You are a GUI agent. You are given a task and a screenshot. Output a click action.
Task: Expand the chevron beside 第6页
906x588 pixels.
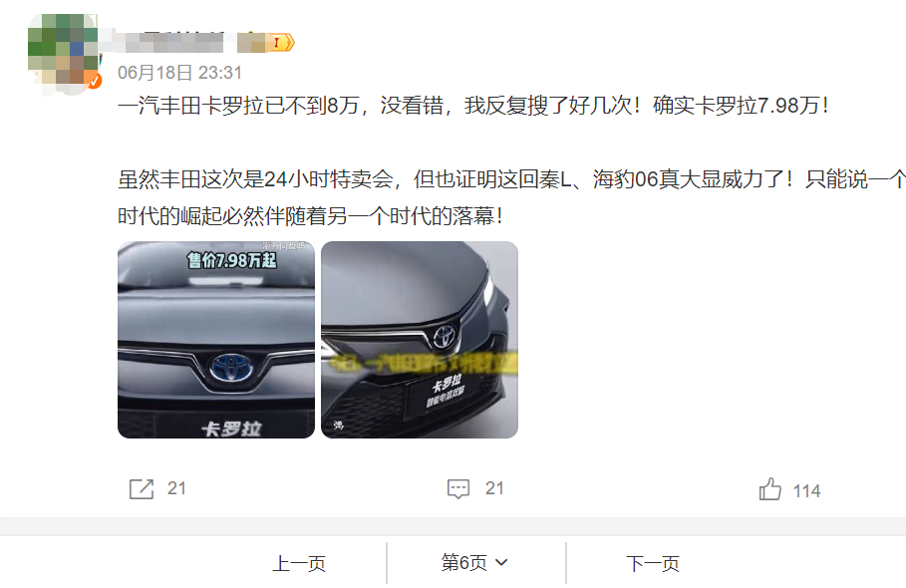point(501,562)
